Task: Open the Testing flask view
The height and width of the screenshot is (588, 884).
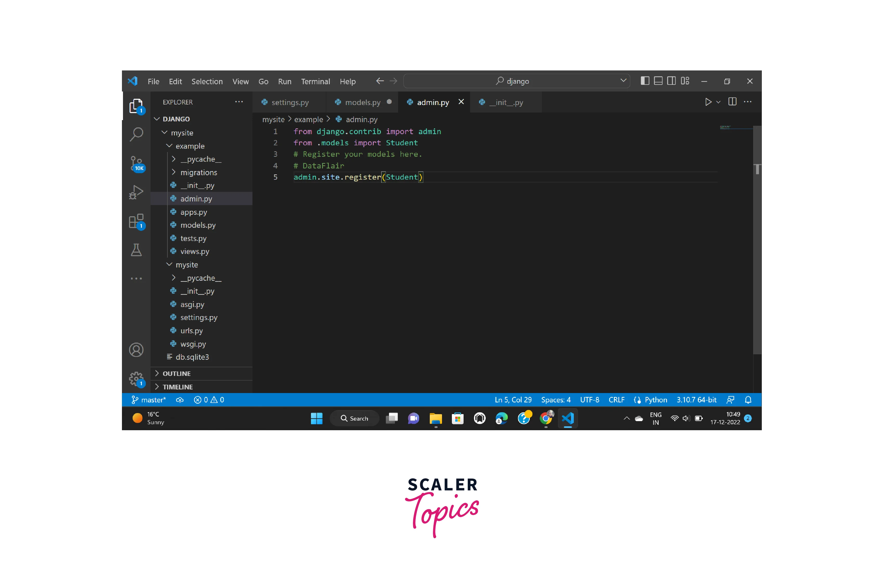Action: coord(136,250)
